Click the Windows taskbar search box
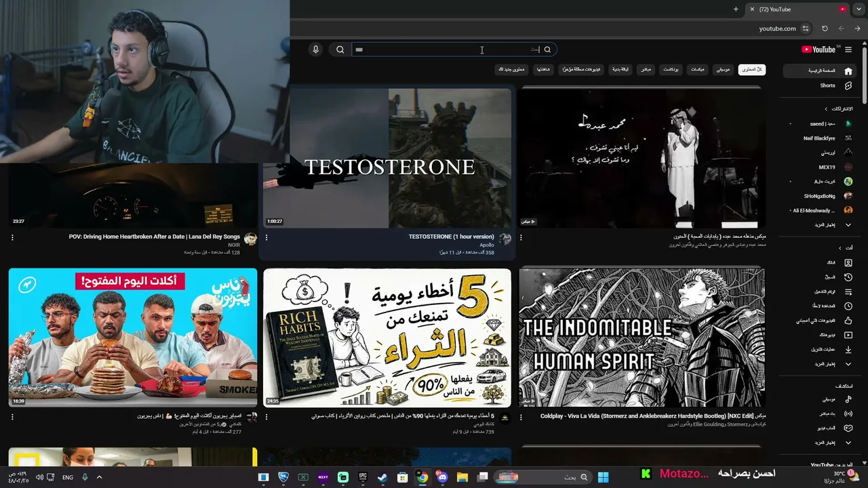 tap(541, 477)
